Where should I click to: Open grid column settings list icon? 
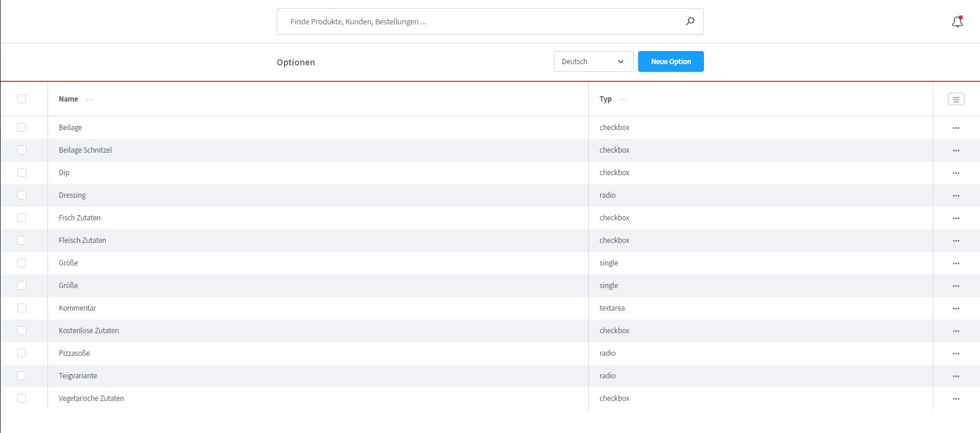[x=956, y=99]
